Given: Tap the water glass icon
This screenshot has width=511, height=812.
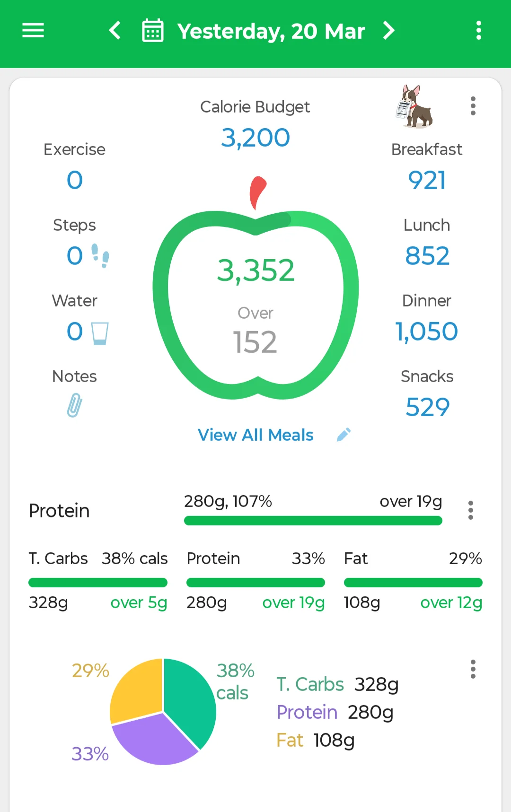Looking at the screenshot, I should pos(100,333).
